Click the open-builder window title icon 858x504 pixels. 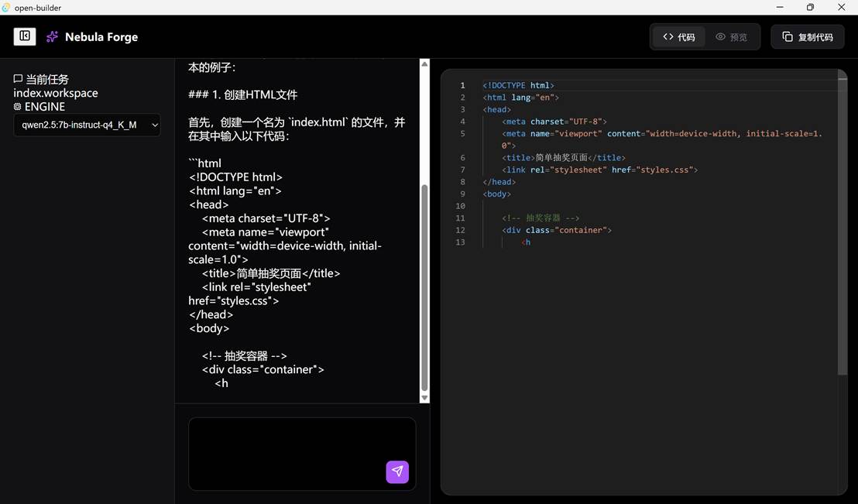pyautogui.click(x=6, y=7)
